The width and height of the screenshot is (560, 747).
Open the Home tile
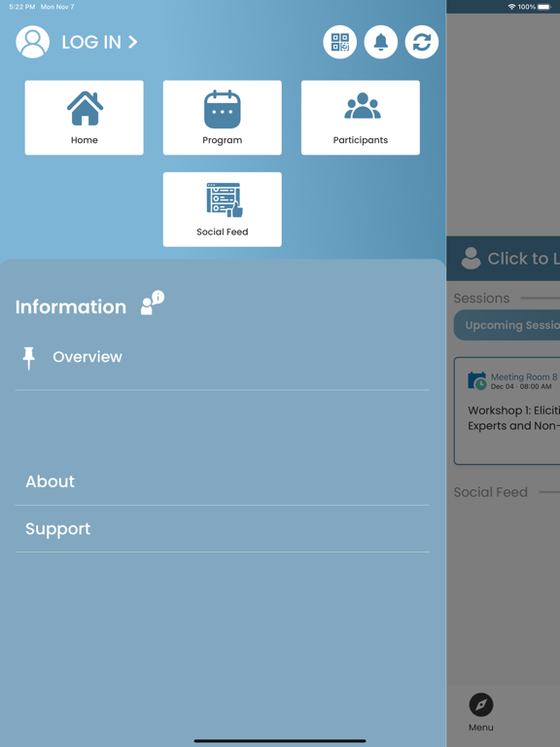pyautogui.click(x=85, y=118)
